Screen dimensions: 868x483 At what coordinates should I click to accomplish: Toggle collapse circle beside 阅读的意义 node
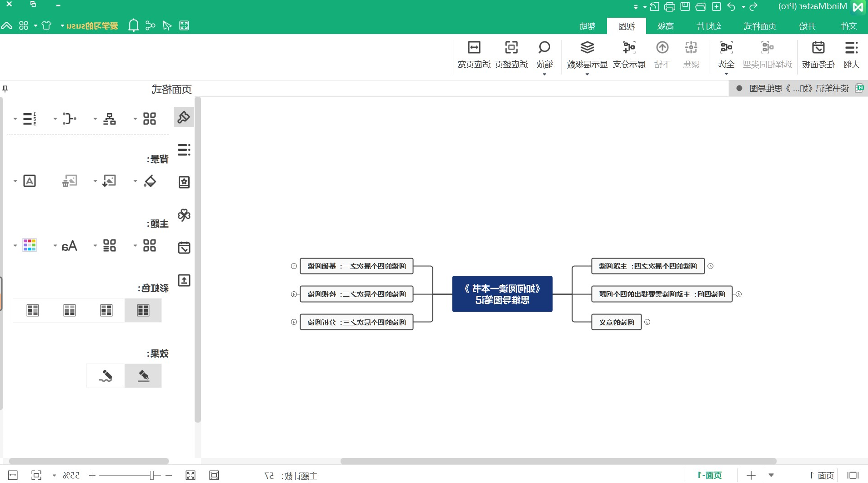647,322
